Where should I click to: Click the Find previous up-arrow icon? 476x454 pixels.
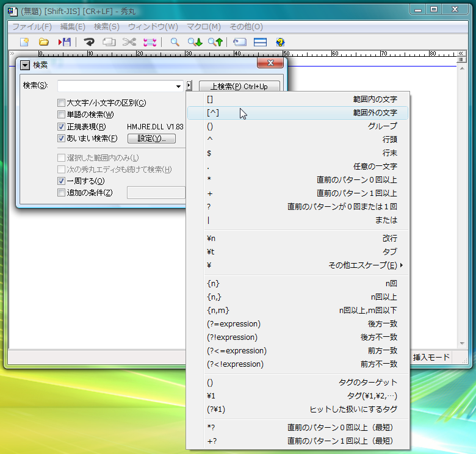point(215,42)
